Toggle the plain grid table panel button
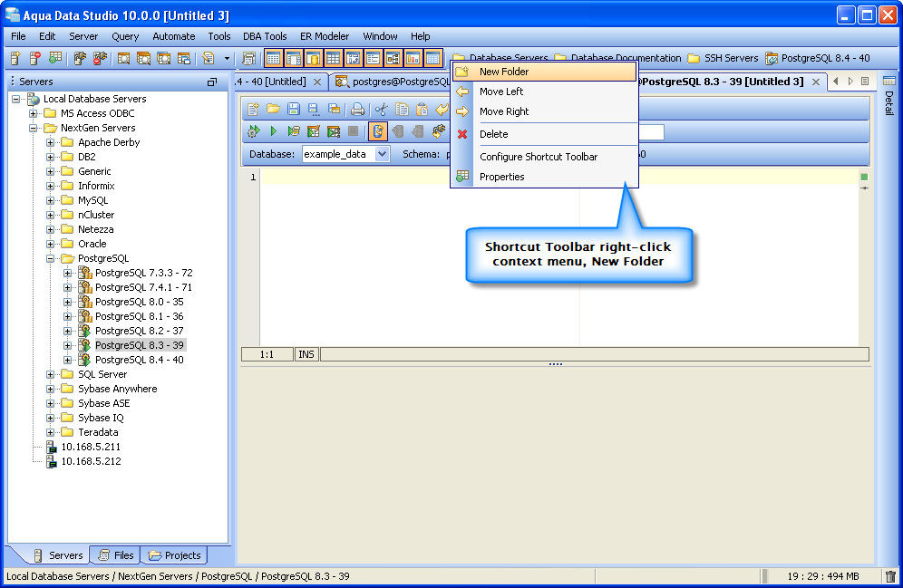 click(333, 58)
